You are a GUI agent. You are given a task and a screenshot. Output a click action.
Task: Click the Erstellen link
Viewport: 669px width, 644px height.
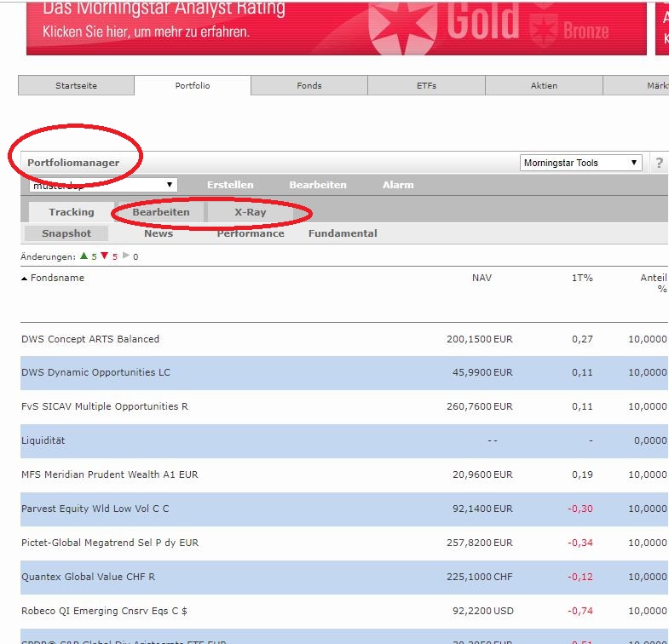coord(230,185)
